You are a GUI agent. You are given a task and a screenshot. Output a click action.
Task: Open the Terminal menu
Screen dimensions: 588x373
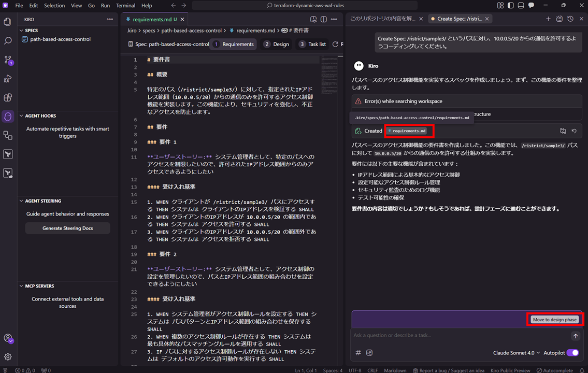click(125, 6)
